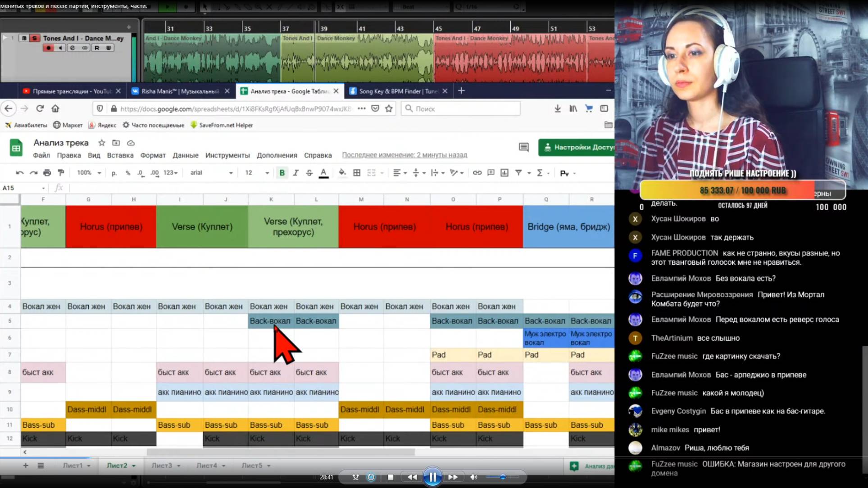
Task: Open the last edit history link
Action: pos(404,155)
